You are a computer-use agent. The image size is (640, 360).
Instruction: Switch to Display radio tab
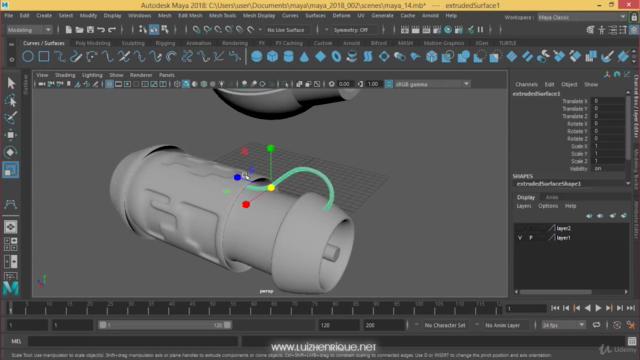click(x=526, y=197)
